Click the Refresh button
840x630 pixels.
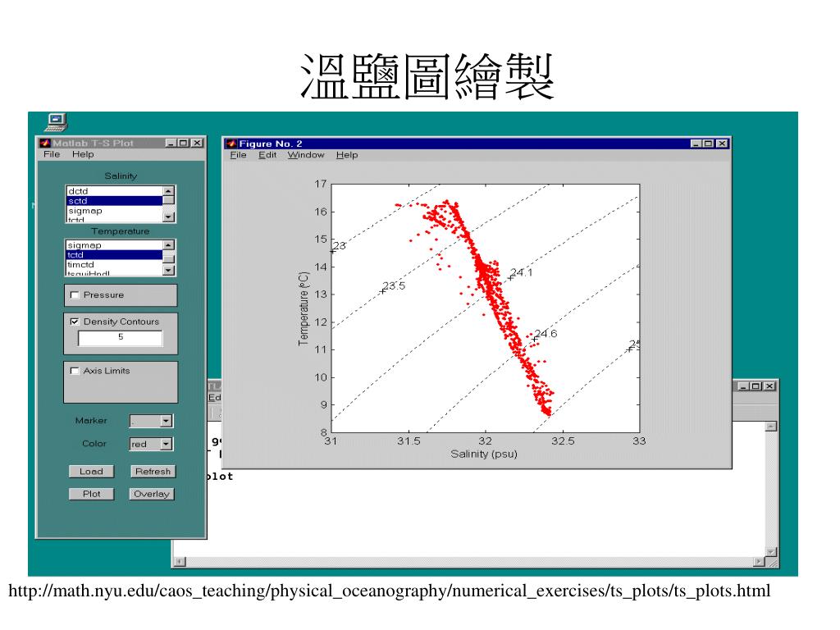click(x=153, y=472)
